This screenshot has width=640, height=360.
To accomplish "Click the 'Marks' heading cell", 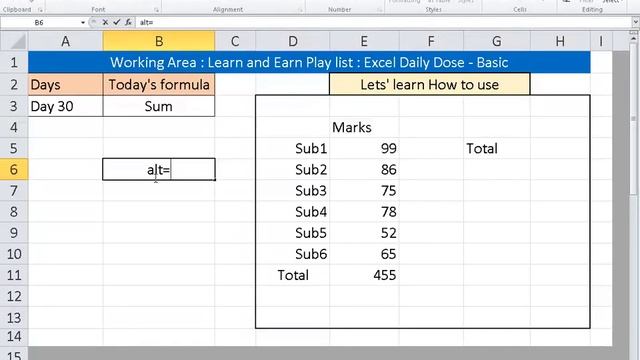I will 364,127.
